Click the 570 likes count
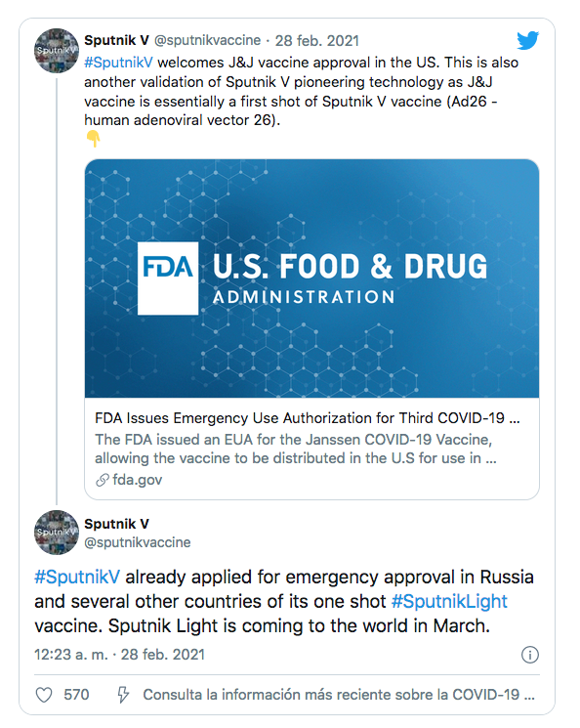The height and width of the screenshot is (728, 580). [x=76, y=695]
